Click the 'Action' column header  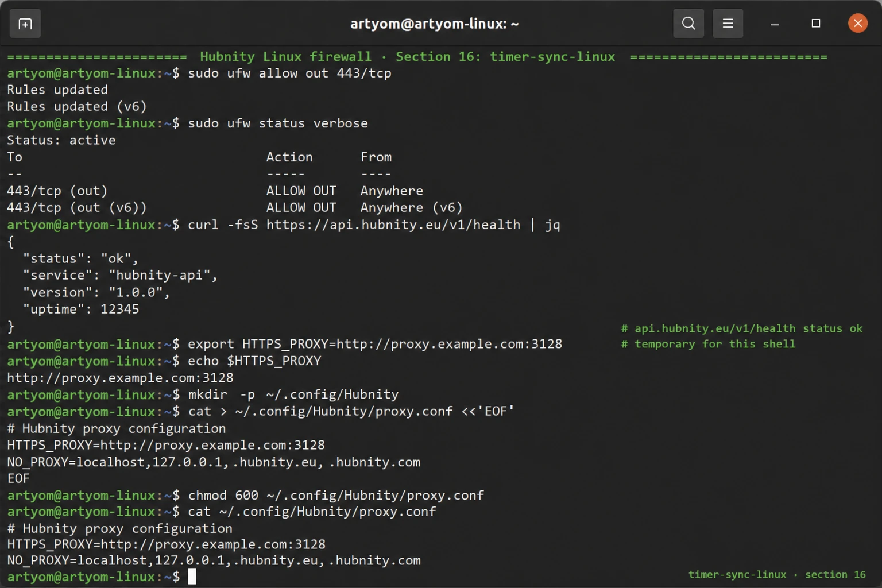(289, 157)
